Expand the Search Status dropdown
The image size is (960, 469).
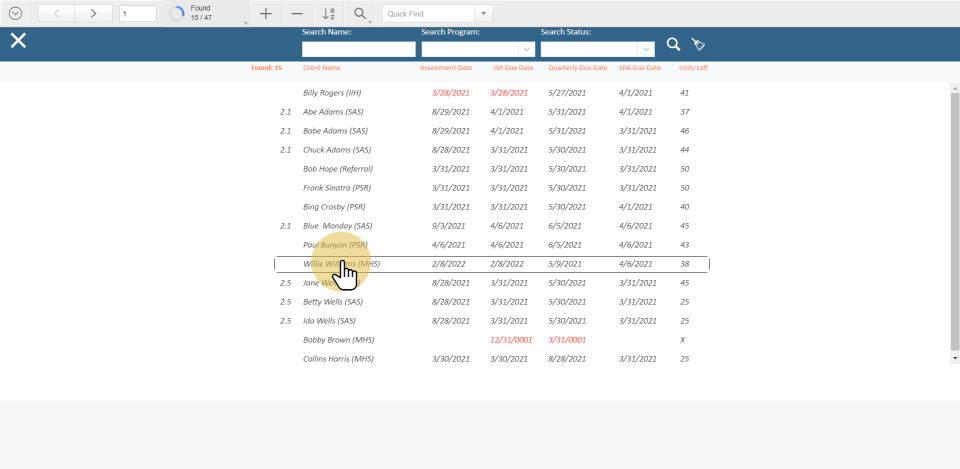646,49
